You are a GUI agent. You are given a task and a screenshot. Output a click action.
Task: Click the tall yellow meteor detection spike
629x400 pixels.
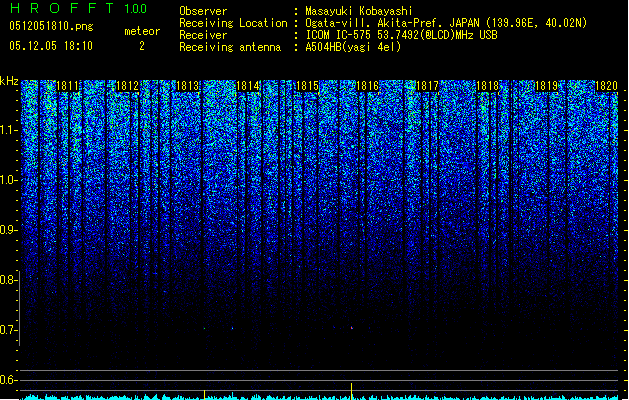(351, 391)
